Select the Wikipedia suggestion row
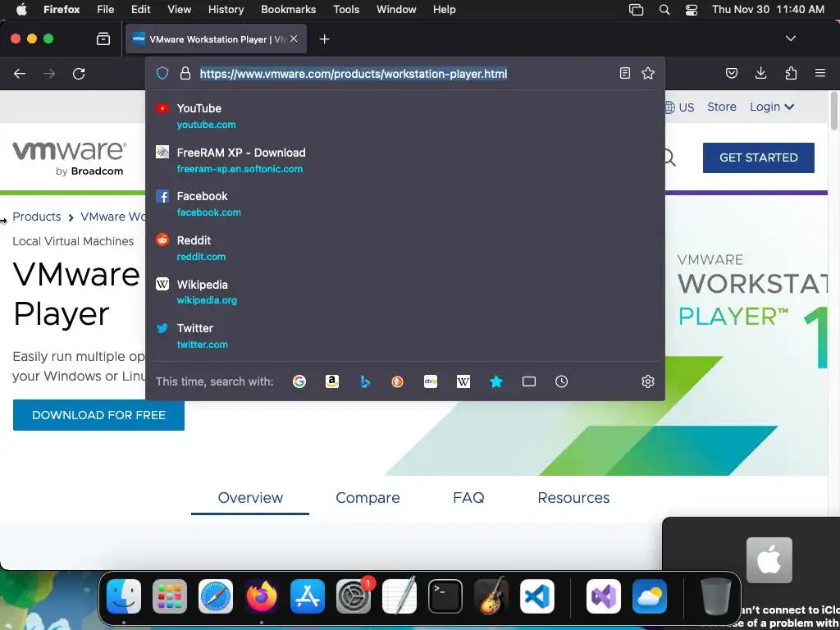The height and width of the screenshot is (630, 840). pos(405,292)
